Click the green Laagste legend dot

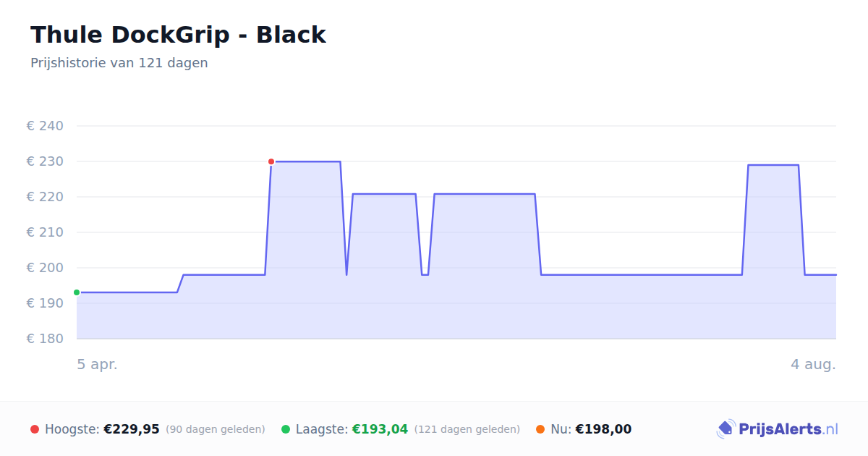pos(286,429)
